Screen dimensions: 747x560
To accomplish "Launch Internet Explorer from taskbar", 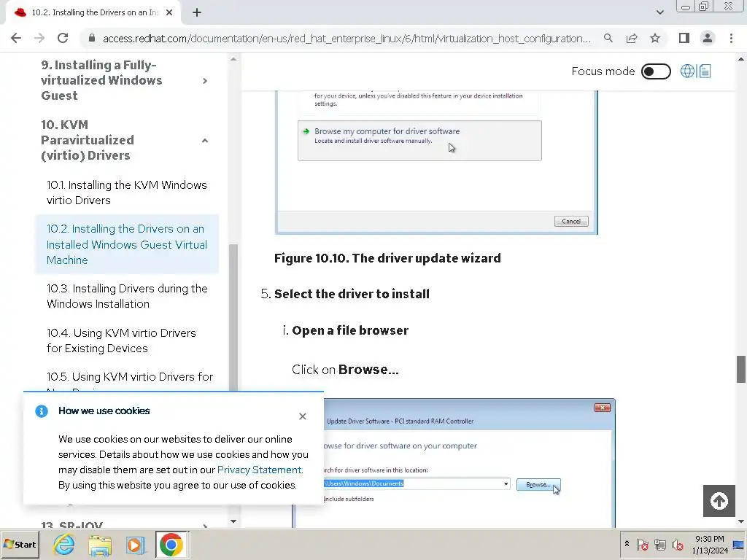I will [x=64, y=544].
